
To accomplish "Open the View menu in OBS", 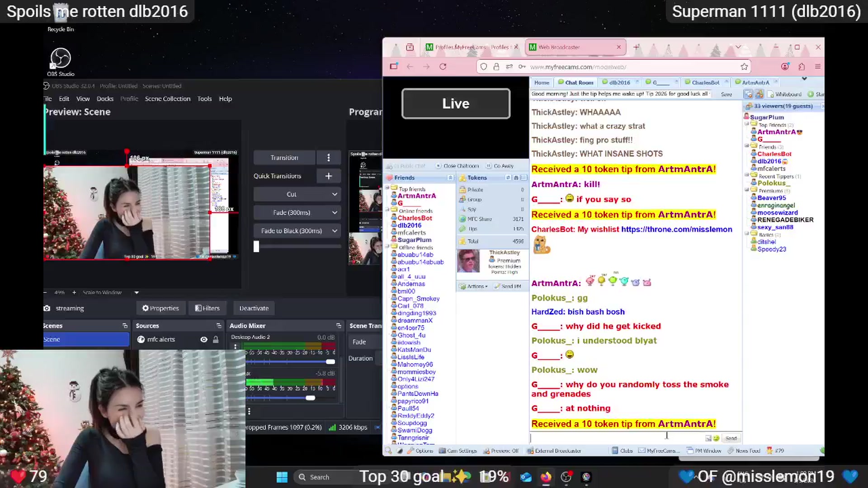I will [83, 99].
